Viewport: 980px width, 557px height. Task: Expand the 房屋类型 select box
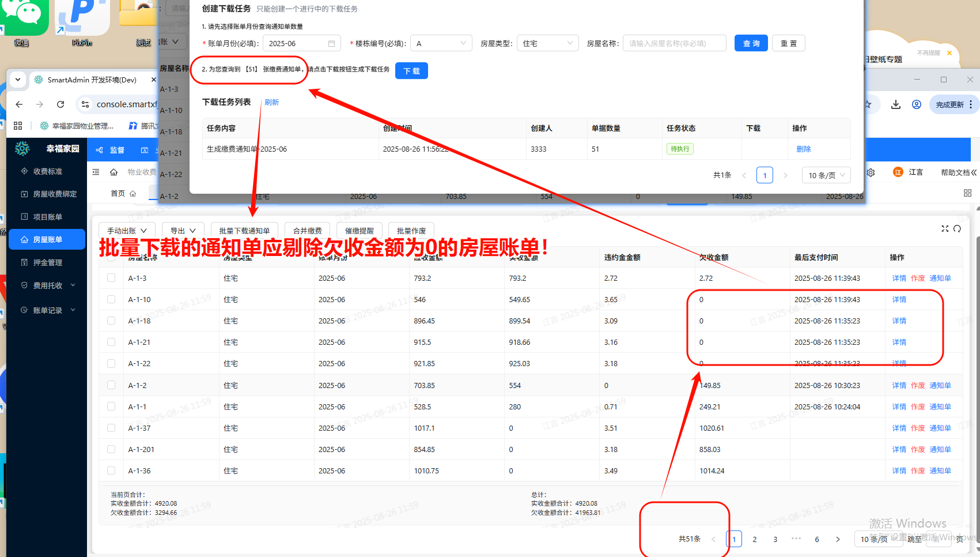547,43
